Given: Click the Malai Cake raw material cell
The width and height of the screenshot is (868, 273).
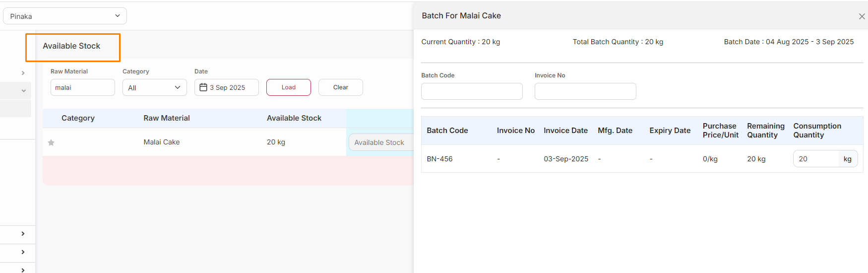Looking at the screenshot, I should tap(162, 142).
